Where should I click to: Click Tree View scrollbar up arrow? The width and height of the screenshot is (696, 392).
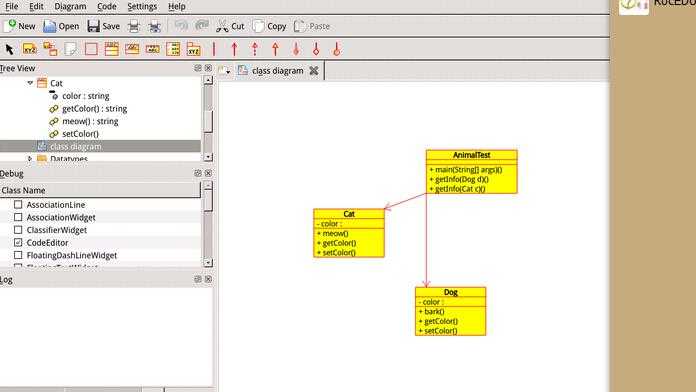click(x=208, y=80)
